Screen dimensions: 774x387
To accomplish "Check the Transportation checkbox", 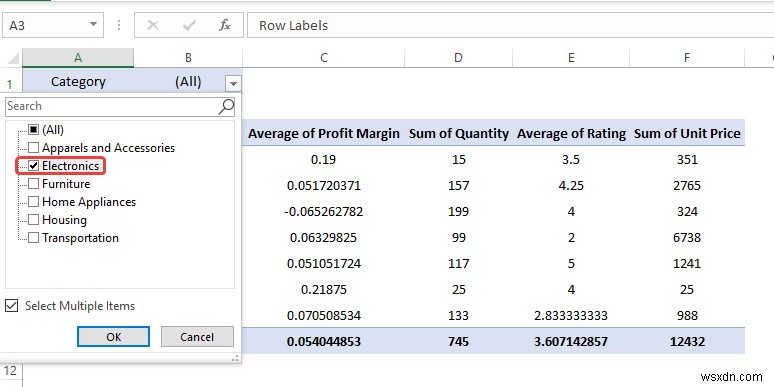I will [x=34, y=238].
